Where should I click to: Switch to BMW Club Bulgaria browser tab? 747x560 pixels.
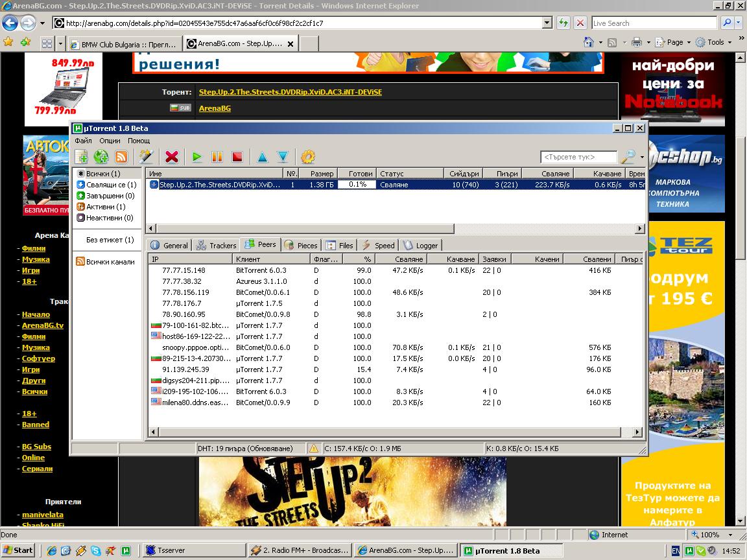(x=124, y=44)
